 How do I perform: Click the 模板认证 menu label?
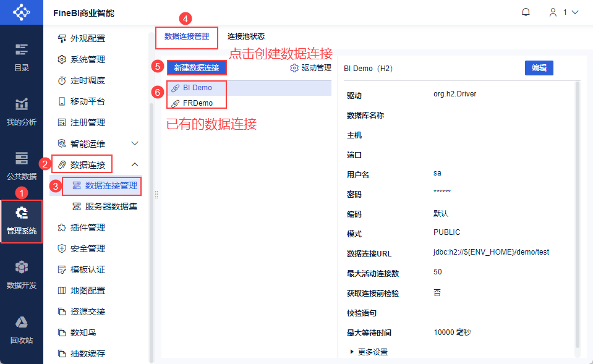pos(88,269)
